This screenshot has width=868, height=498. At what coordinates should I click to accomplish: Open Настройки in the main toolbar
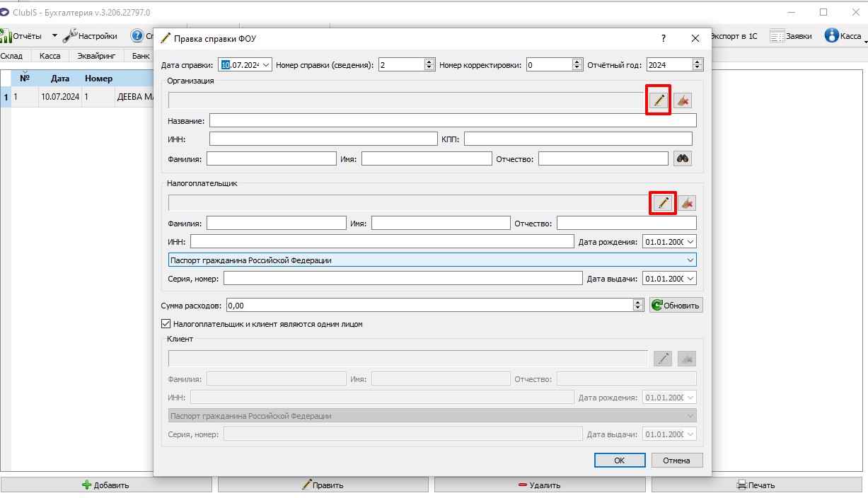point(90,36)
